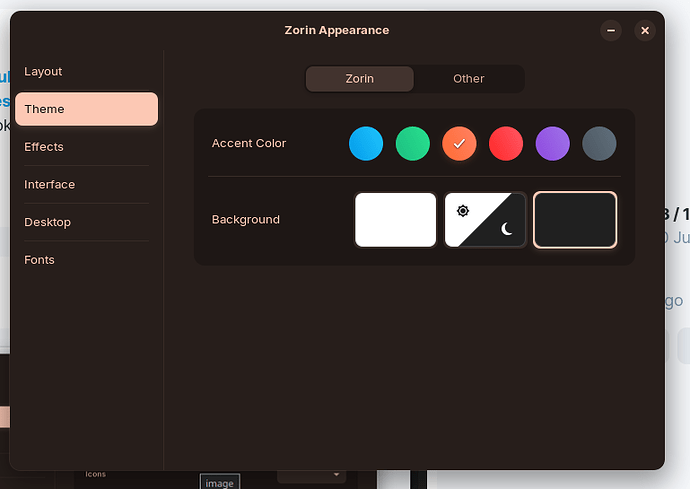690x489 pixels.
Task: Open the Effects section
Action: (86, 147)
